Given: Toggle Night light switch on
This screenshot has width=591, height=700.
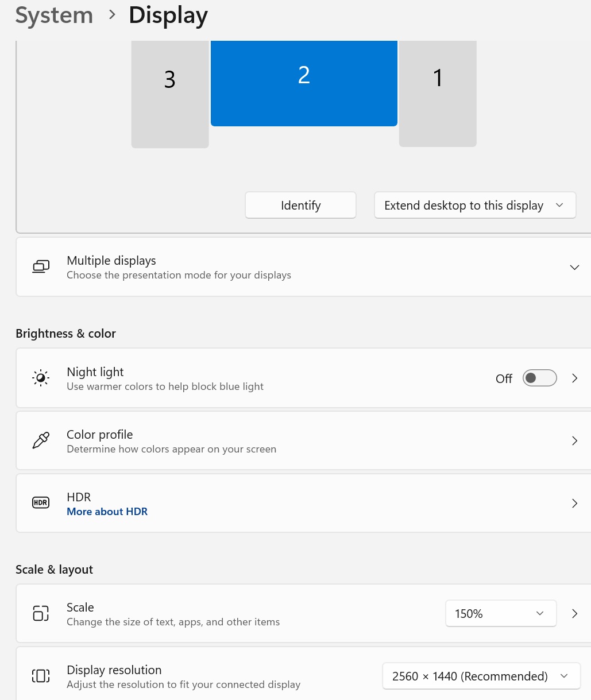Looking at the screenshot, I should 539,378.
